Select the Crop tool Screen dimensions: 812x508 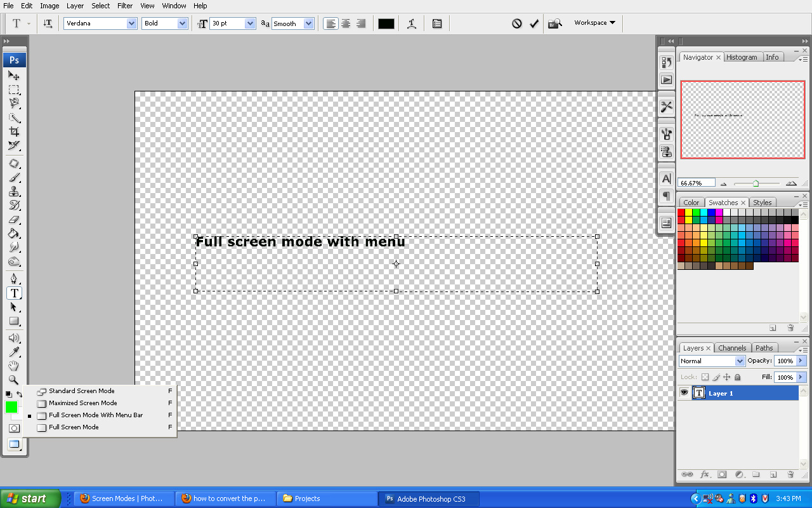point(14,131)
